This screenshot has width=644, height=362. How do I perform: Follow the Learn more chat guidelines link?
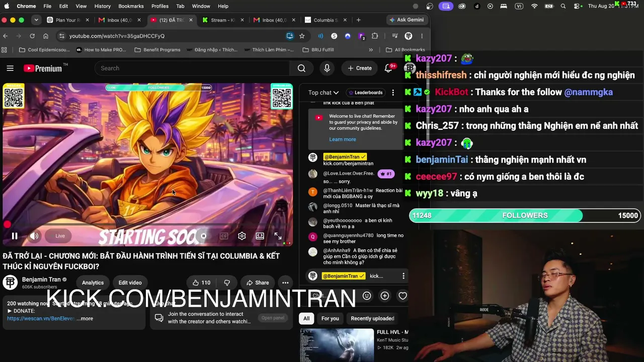coord(343,139)
